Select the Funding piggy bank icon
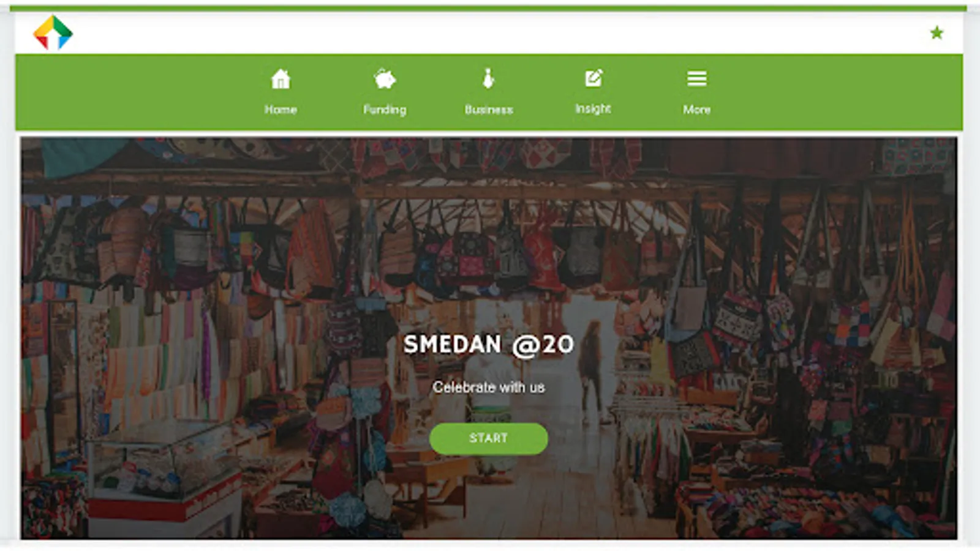 coord(385,79)
